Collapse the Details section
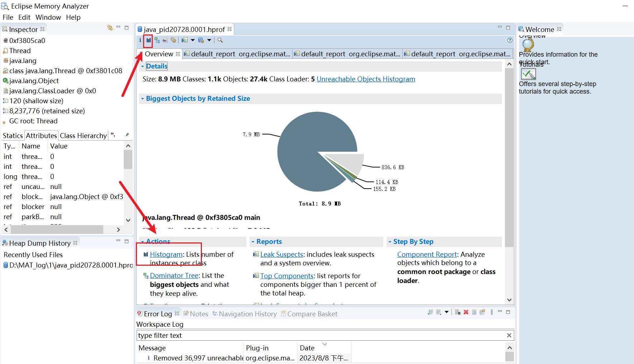Screen dimensions: 634x364 [x=142, y=66]
